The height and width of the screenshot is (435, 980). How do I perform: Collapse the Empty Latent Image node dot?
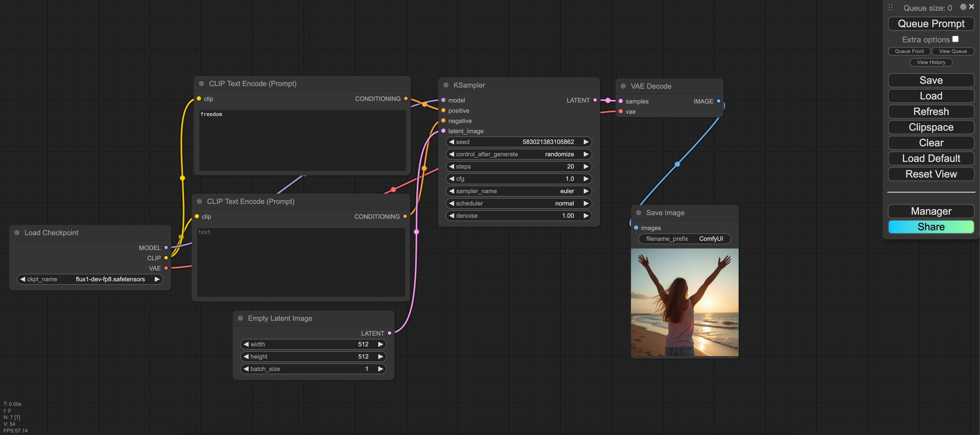coord(240,318)
